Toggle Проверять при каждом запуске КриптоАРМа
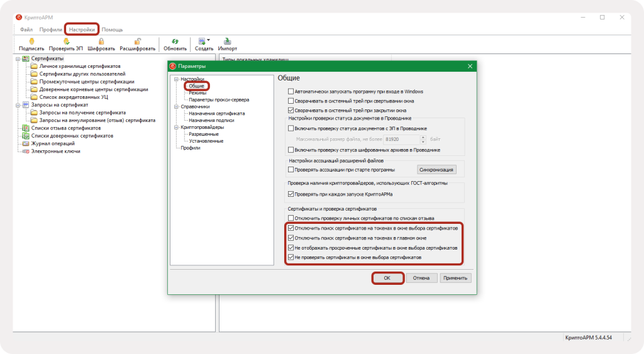644x354 pixels. point(291,194)
